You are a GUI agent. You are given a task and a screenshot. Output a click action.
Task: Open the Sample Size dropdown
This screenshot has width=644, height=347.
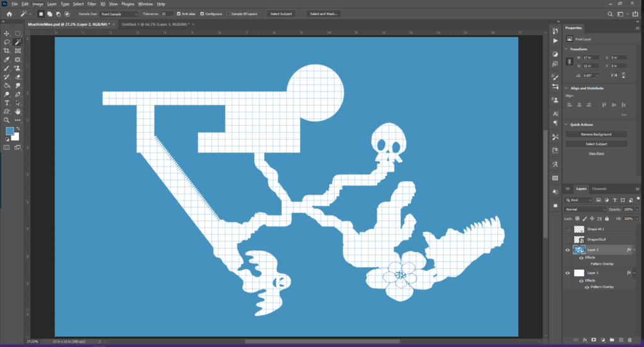pyautogui.click(x=119, y=13)
